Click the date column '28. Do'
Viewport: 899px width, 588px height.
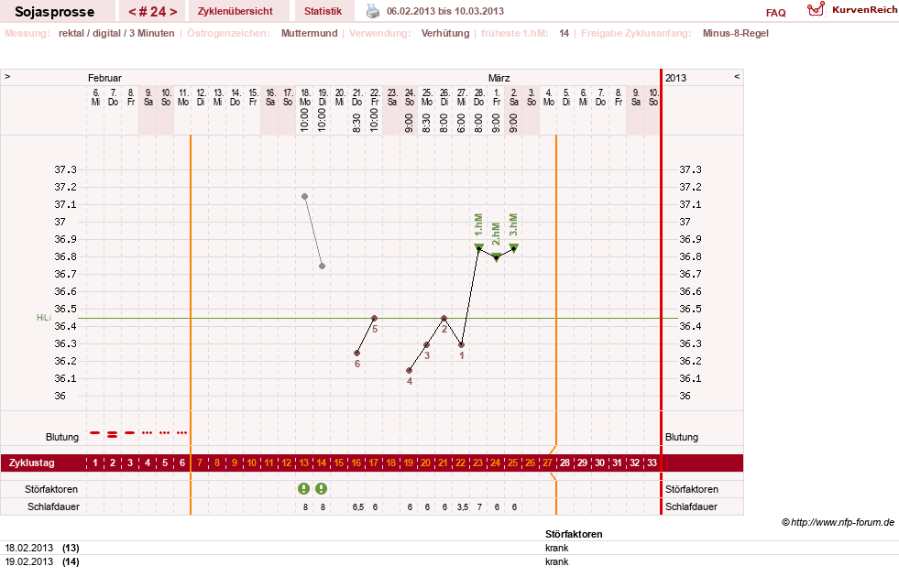(478, 97)
